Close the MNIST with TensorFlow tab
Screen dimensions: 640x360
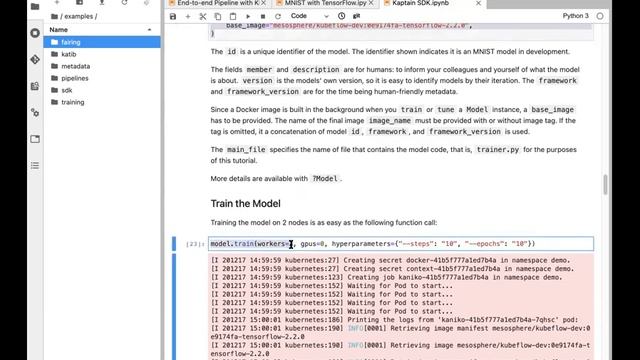click(x=371, y=3)
